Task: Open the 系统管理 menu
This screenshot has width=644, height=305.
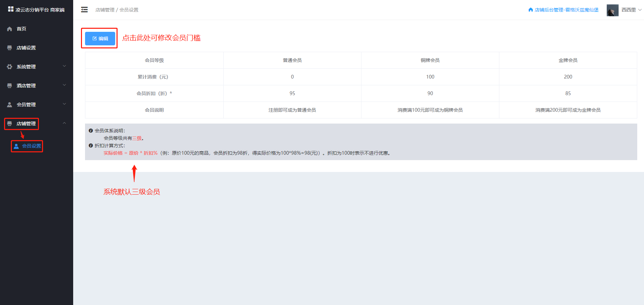Action: click(x=37, y=67)
